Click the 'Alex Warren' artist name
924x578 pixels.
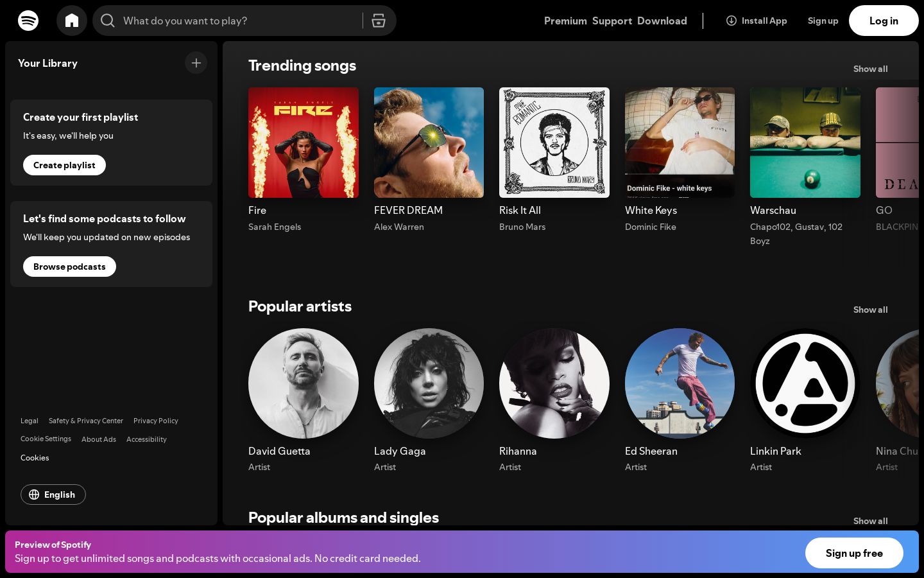tap(399, 227)
